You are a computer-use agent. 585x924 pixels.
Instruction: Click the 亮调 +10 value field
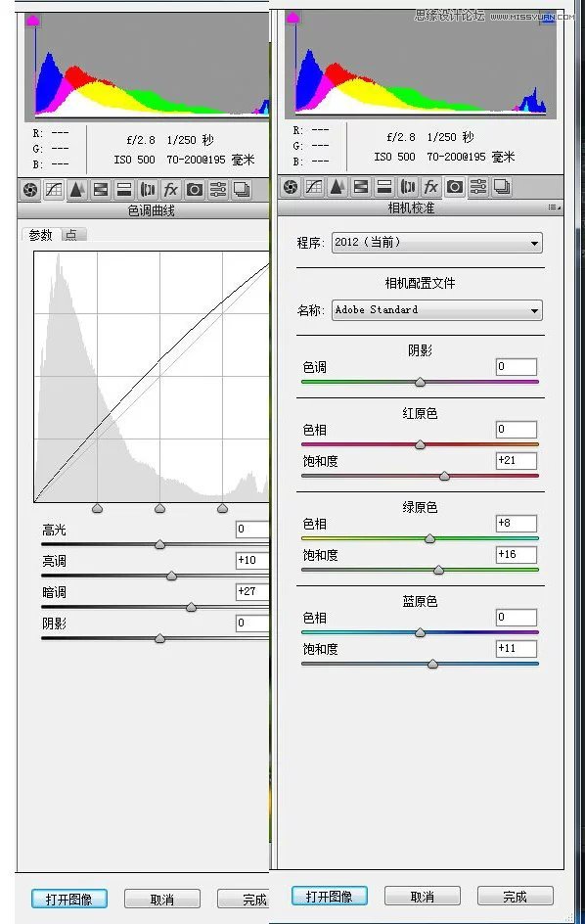(252, 561)
